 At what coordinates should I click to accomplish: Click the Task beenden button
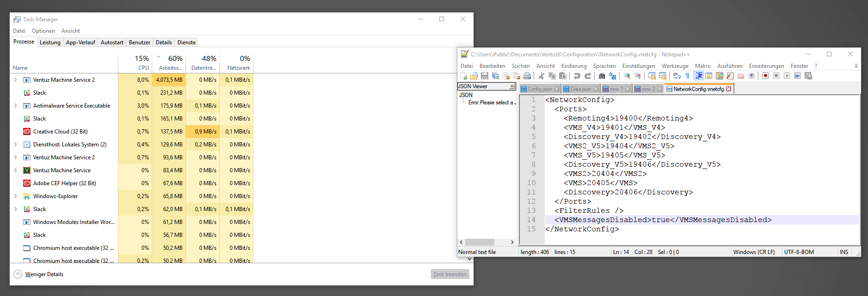pos(450,274)
